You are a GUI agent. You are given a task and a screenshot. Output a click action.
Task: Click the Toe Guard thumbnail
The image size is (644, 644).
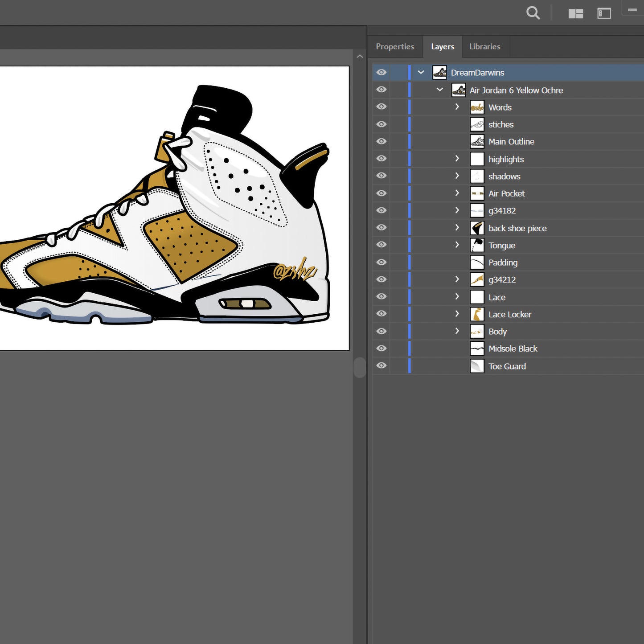(477, 366)
